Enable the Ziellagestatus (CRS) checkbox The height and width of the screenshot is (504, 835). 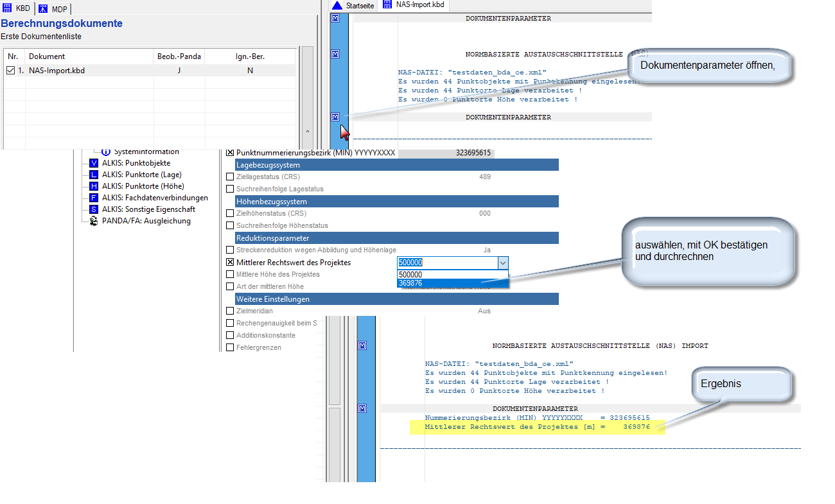(x=231, y=177)
